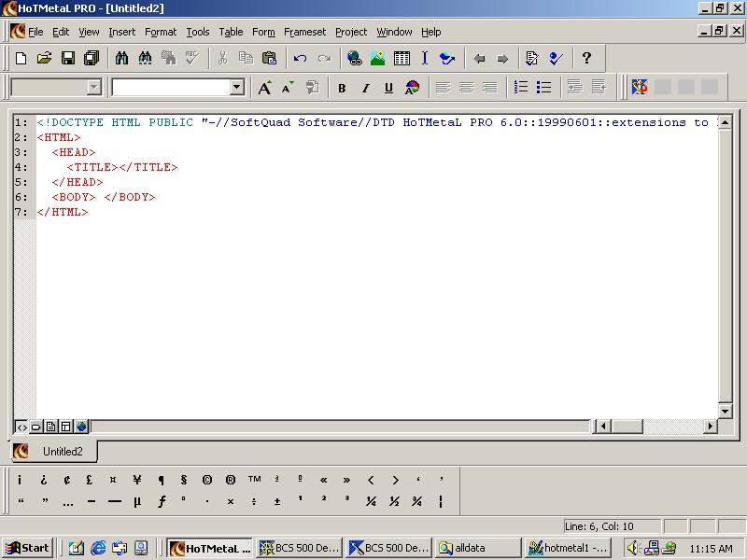
Task: Insert the micro µ symbol
Action: coord(137,501)
